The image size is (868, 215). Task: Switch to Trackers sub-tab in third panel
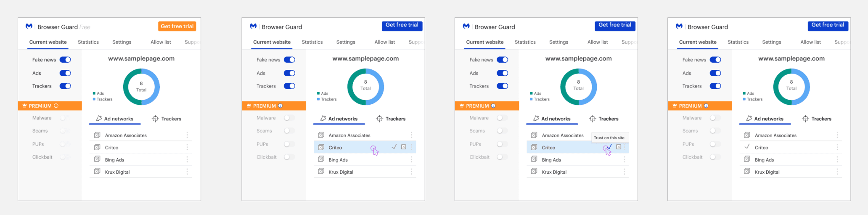(604, 119)
